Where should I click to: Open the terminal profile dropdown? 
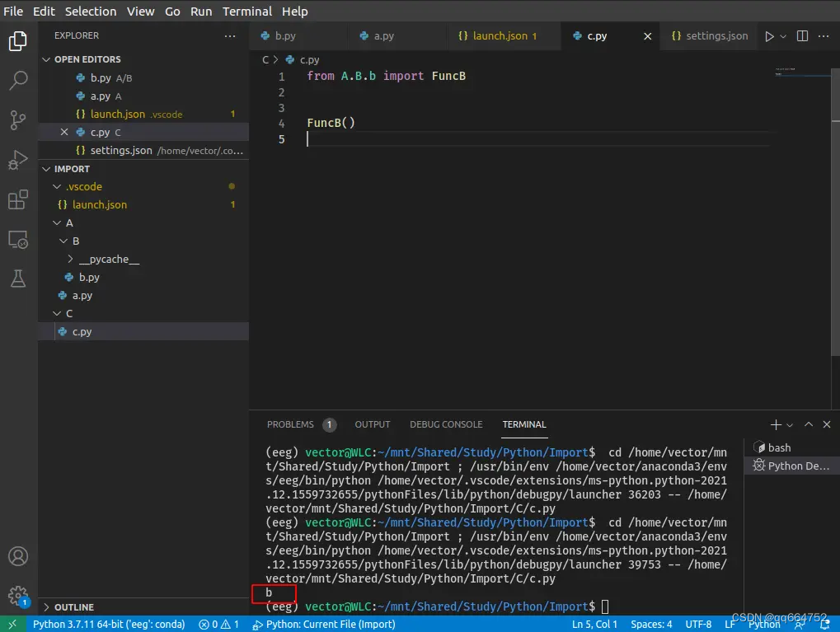(x=789, y=424)
